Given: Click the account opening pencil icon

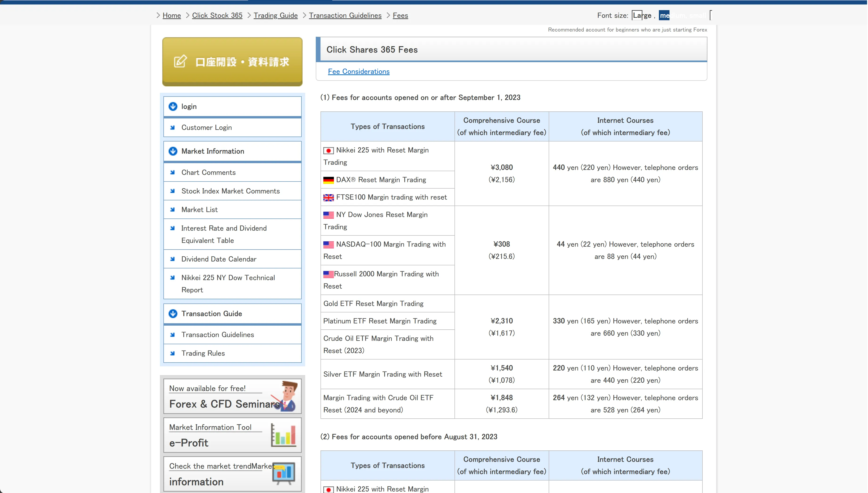Looking at the screenshot, I should click(180, 61).
